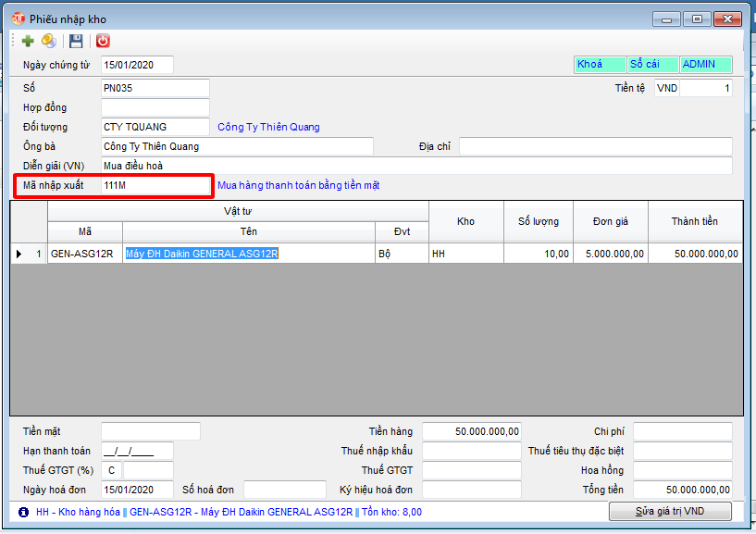Click the 'Khoá' status box
The width and height of the screenshot is (756, 534).
click(599, 65)
